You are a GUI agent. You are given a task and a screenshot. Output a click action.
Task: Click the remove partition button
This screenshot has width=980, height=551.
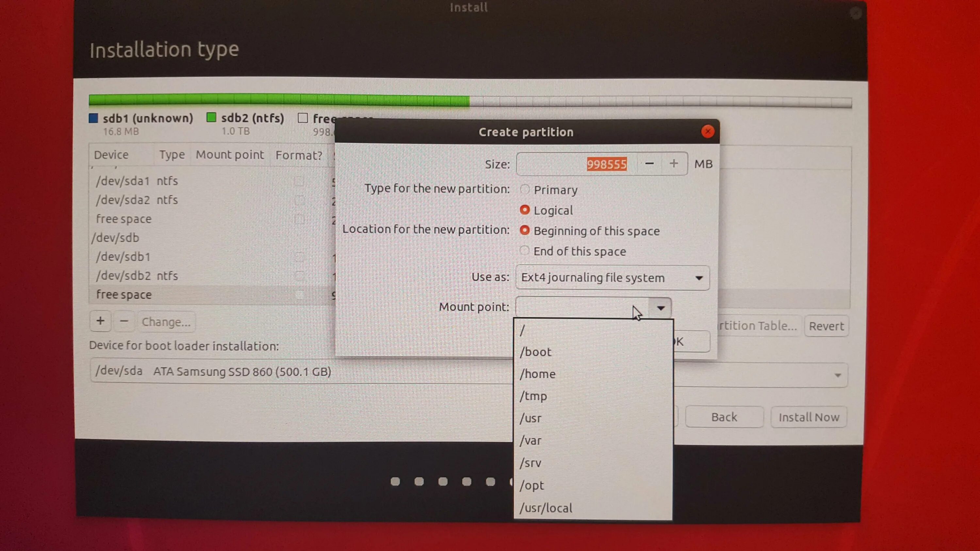point(124,322)
